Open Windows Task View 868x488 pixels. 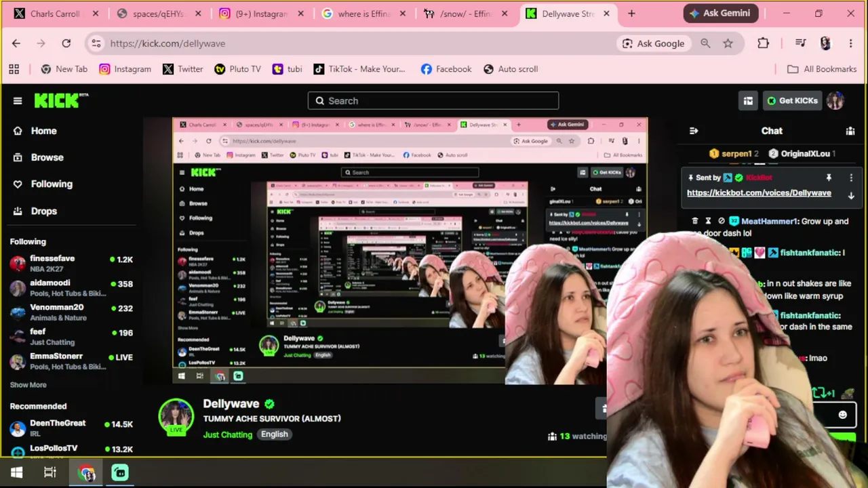[50, 472]
